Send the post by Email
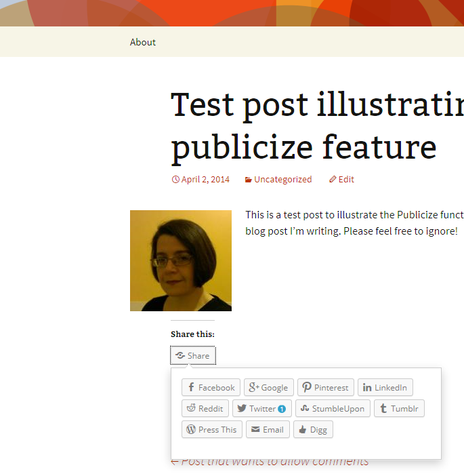 268,429
